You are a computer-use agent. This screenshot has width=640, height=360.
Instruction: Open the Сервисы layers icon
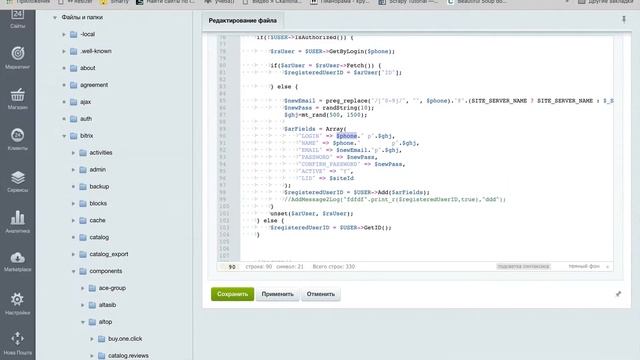(x=18, y=178)
